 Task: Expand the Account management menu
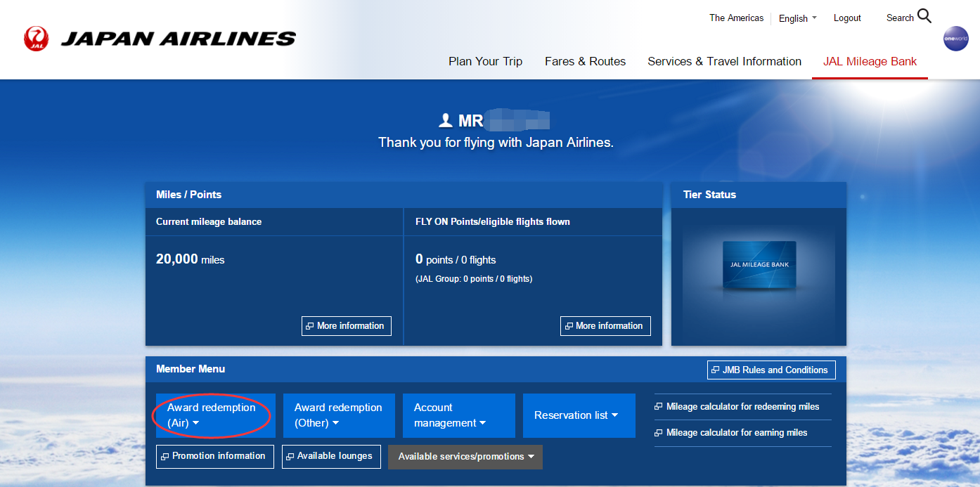[x=459, y=415]
